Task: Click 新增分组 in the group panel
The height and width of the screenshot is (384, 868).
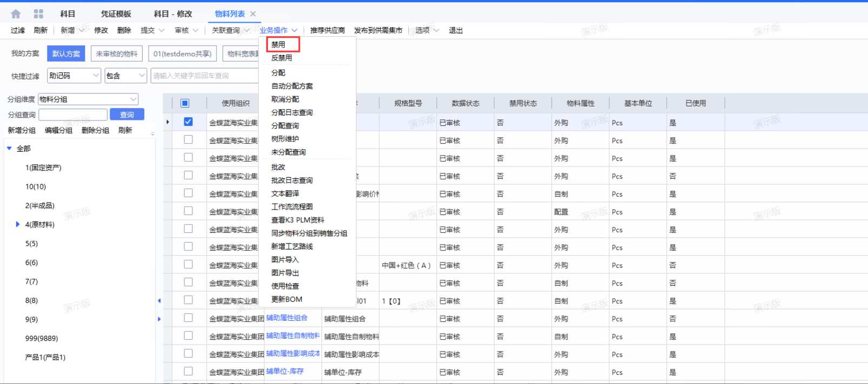Action: tap(22, 130)
